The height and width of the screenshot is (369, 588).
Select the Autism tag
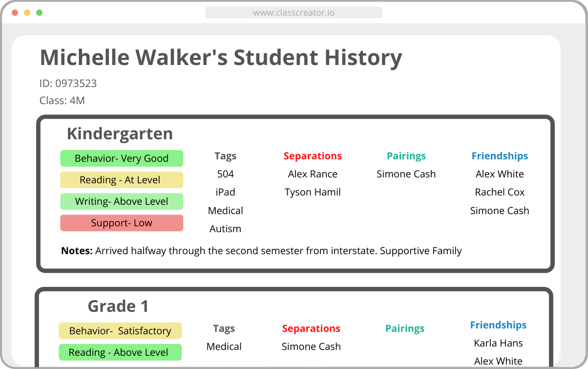point(225,229)
